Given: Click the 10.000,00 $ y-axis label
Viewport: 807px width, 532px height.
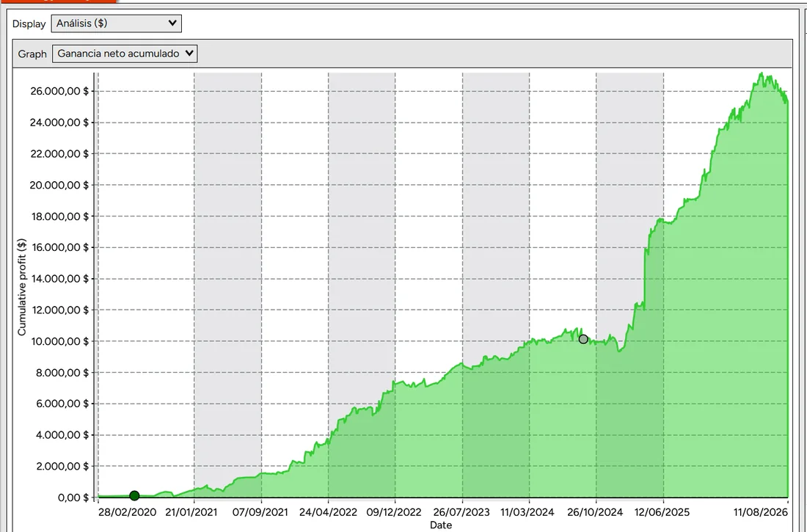Looking at the screenshot, I should tap(59, 341).
